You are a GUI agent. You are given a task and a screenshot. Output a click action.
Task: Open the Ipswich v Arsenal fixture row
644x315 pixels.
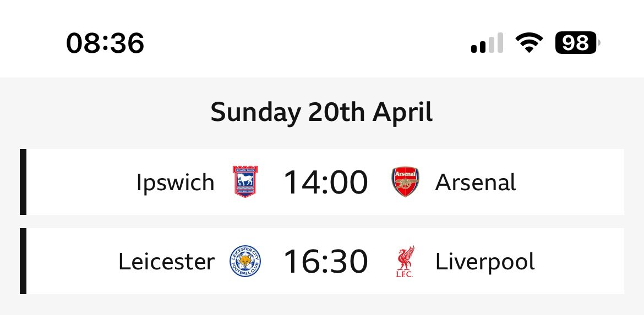coord(322,182)
